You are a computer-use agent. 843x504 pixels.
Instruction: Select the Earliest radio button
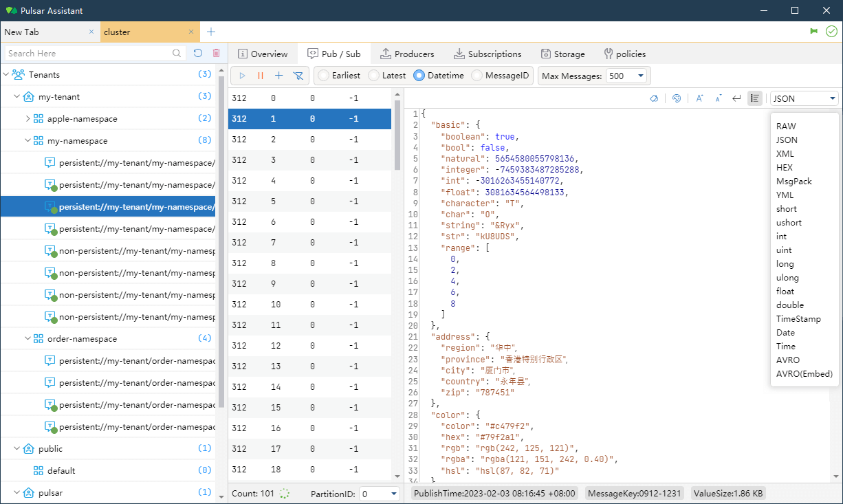coord(322,76)
